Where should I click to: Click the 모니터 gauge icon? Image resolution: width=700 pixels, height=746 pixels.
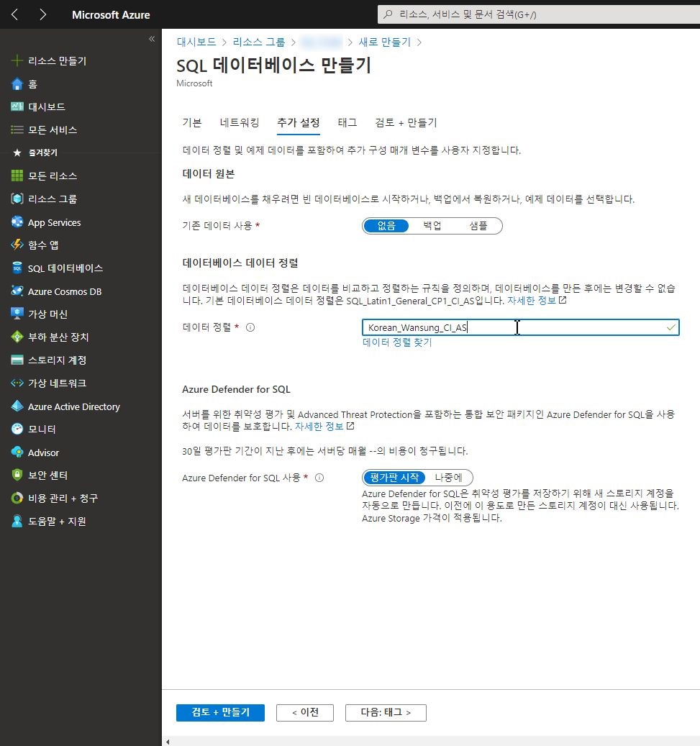tap(17, 429)
